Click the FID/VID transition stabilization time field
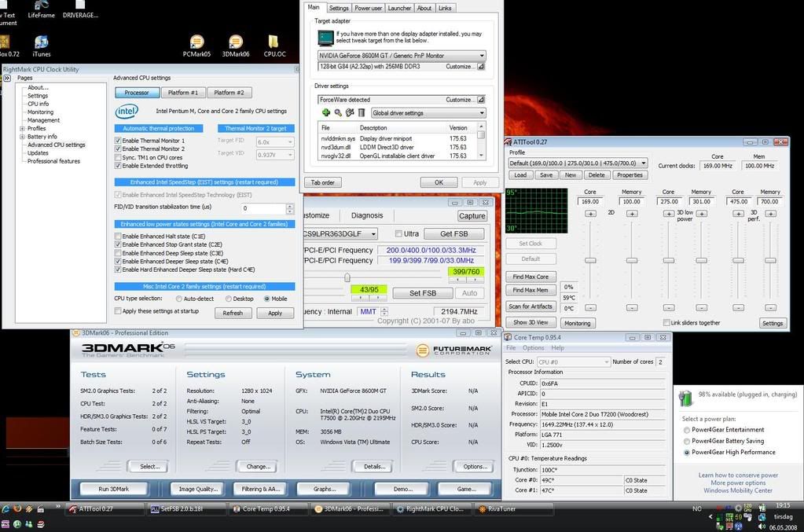Image resolution: width=804 pixels, height=532 pixels. click(x=263, y=208)
